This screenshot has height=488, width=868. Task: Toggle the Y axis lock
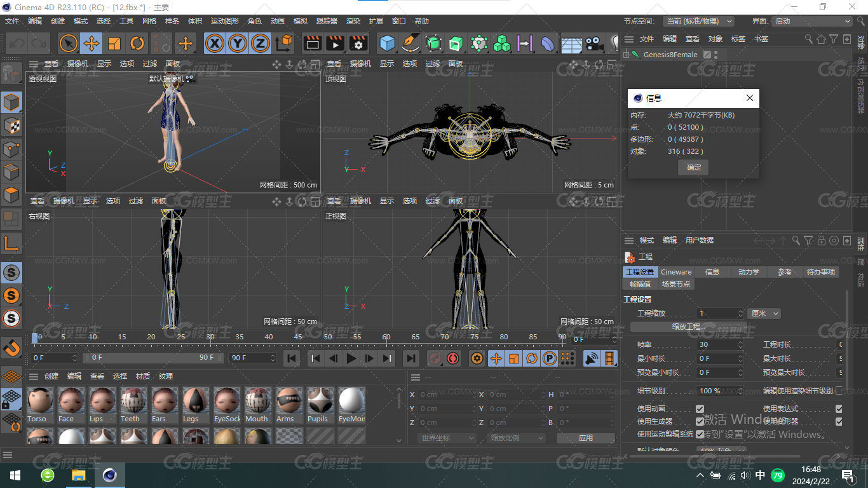tap(238, 43)
